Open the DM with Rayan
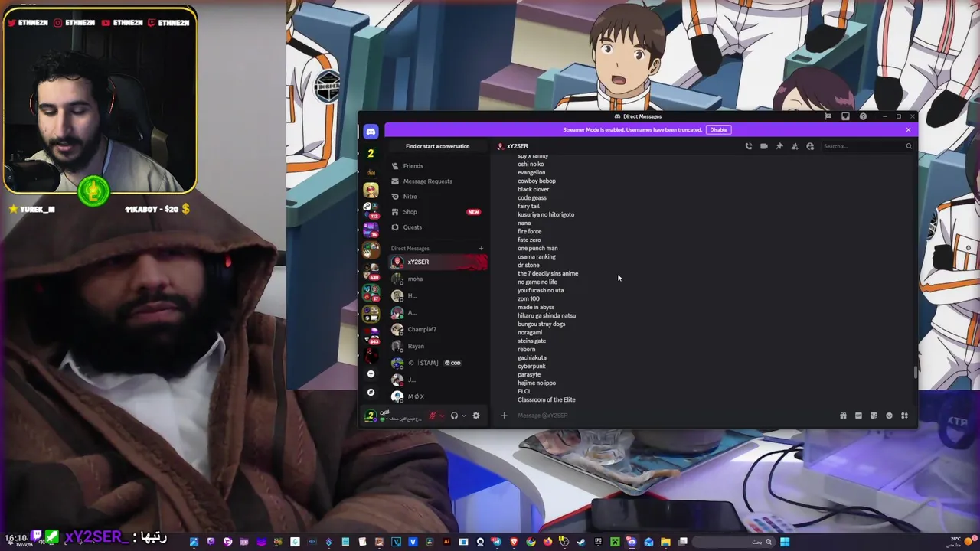Image resolution: width=980 pixels, height=551 pixels. tap(437, 346)
